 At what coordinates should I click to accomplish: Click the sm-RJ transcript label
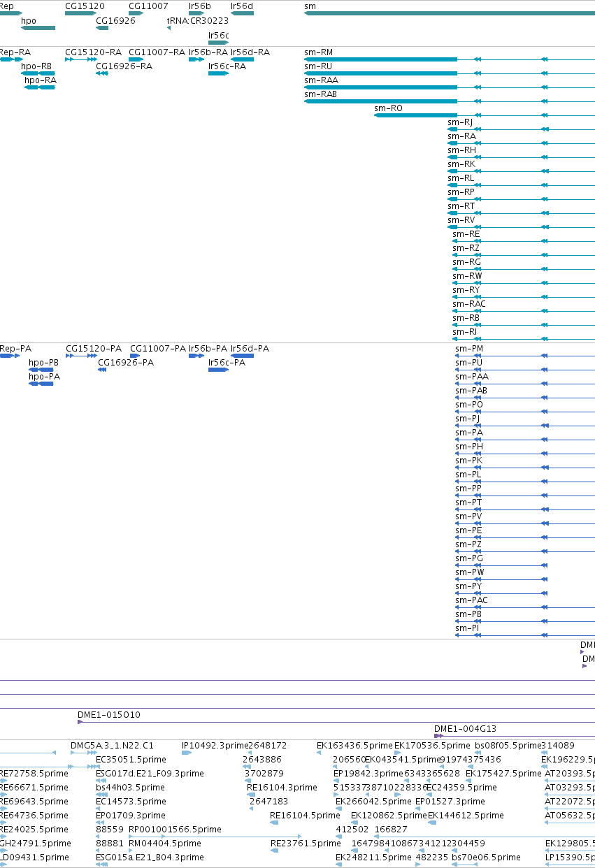click(460, 122)
